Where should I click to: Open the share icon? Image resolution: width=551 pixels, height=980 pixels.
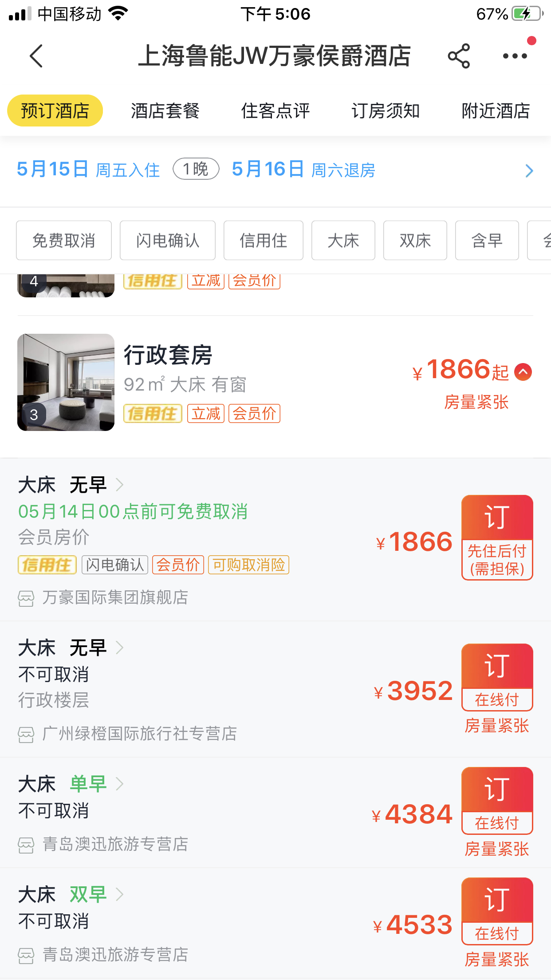click(x=459, y=56)
